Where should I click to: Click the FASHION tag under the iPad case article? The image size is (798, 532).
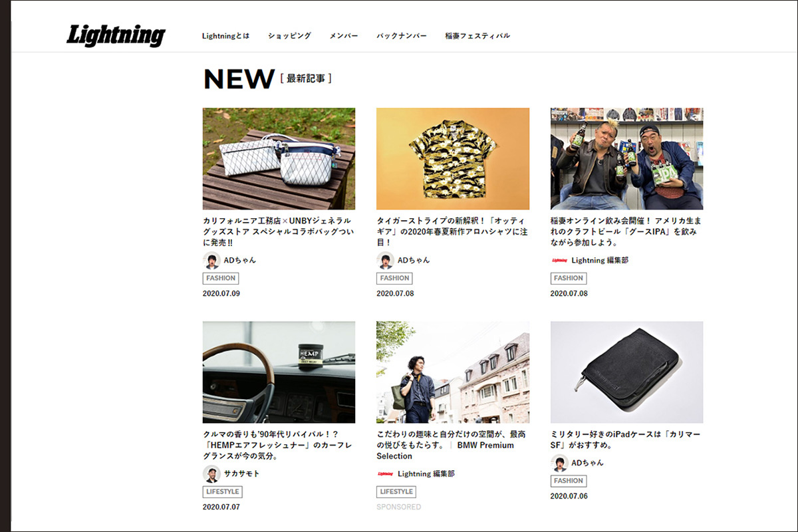(x=569, y=480)
